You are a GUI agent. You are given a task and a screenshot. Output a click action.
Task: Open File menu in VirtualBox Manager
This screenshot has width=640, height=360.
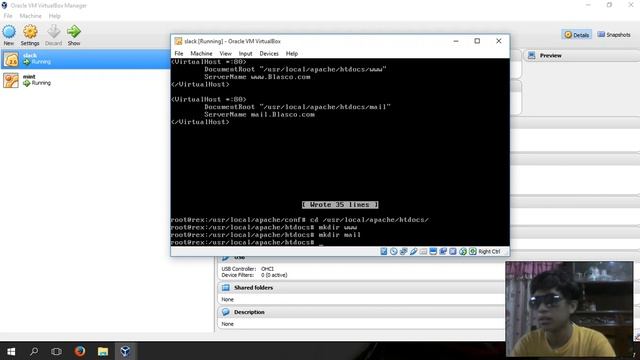point(8,16)
